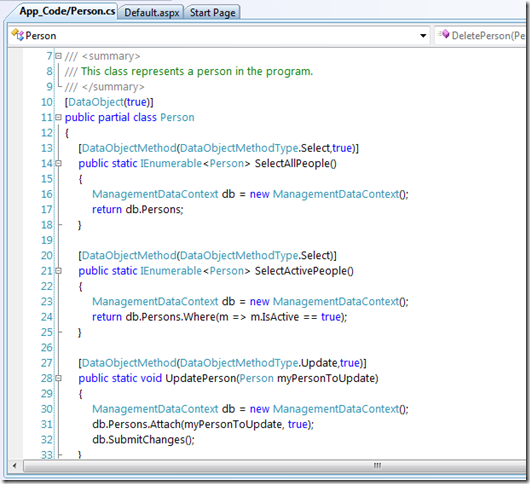
Task: Click ManagementDataContext declaration on line 30
Action: pos(250,409)
